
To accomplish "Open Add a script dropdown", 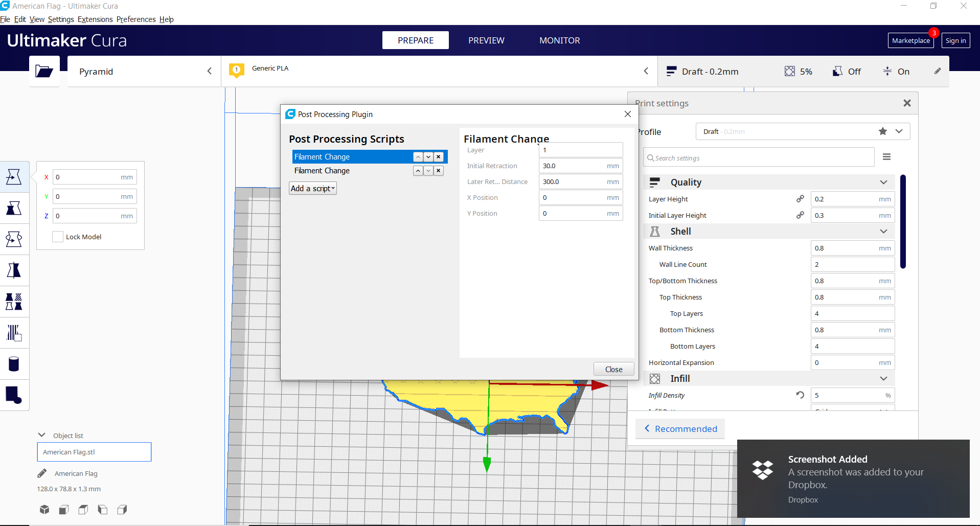I will 313,189.
